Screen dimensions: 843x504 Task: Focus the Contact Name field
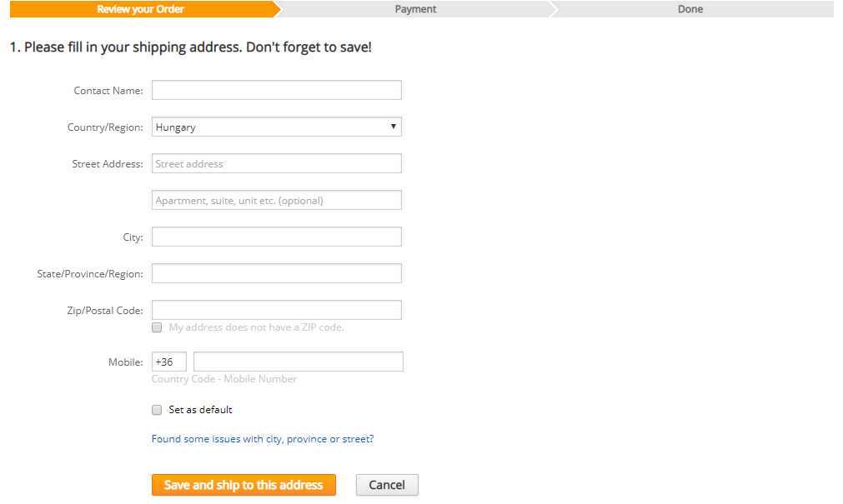coord(276,90)
